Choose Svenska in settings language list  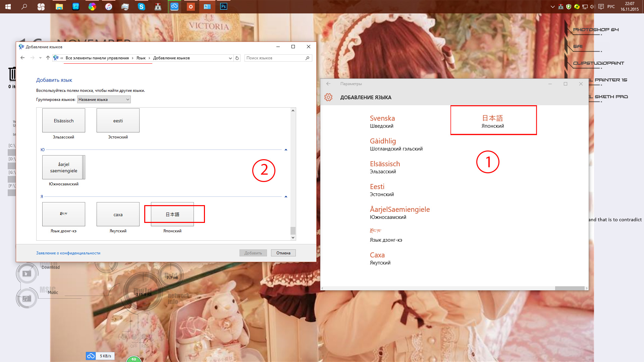pyautogui.click(x=382, y=118)
